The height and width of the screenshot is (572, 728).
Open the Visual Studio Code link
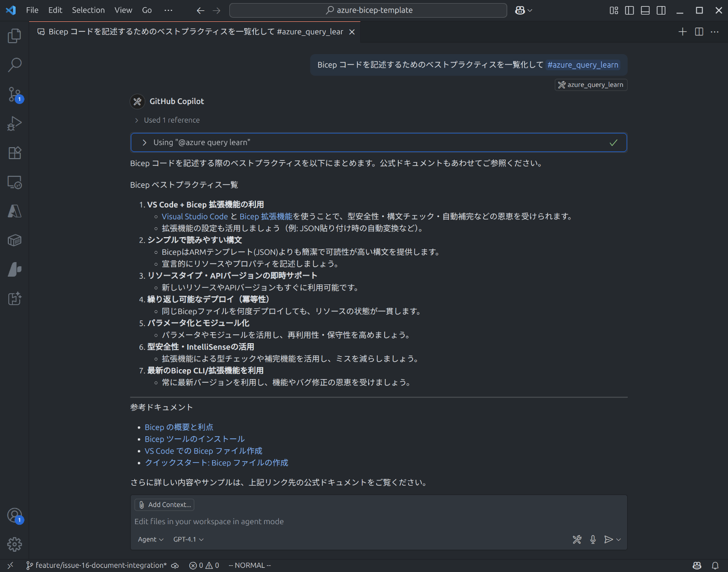coord(195,217)
